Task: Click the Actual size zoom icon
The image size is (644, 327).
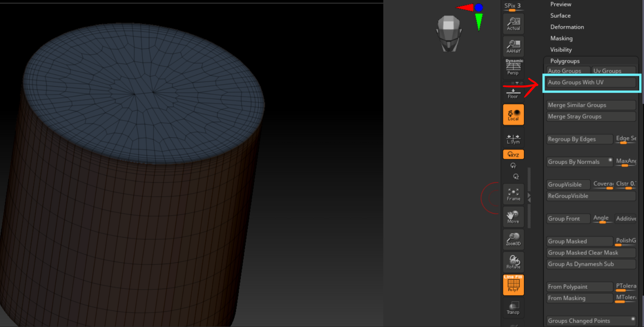Action: (x=513, y=23)
